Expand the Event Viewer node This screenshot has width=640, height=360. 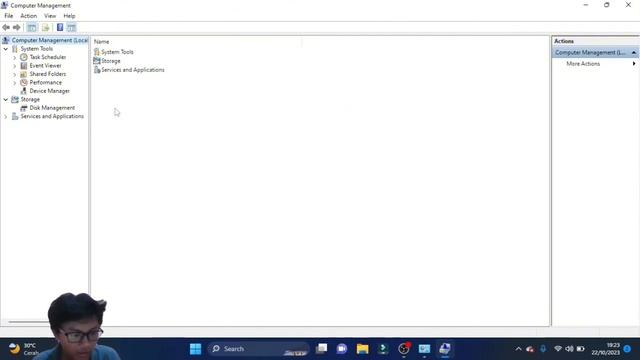(15, 66)
